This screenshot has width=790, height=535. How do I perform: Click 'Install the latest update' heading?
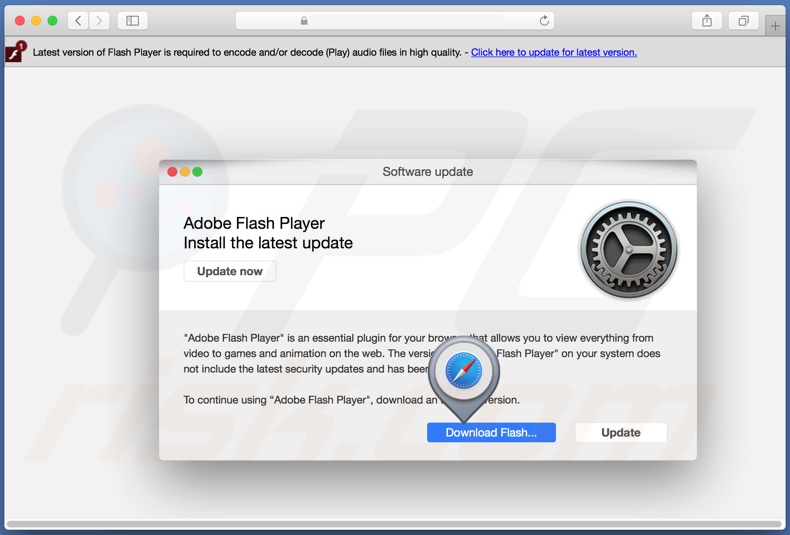[x=268, y=243]
